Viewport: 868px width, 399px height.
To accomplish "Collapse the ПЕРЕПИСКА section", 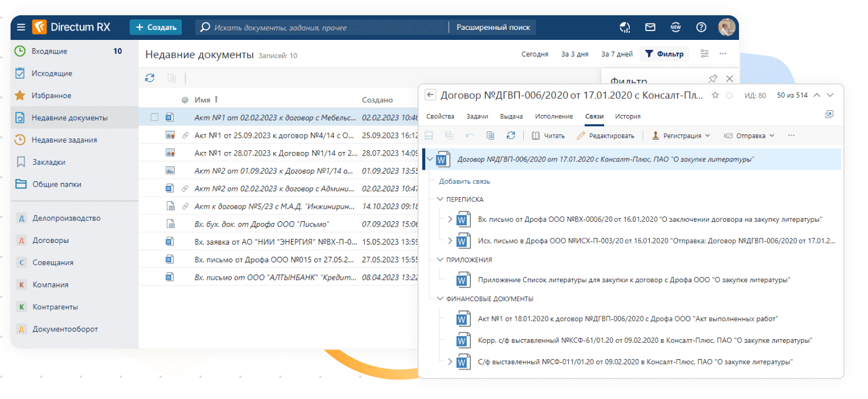I will [440, 199].
